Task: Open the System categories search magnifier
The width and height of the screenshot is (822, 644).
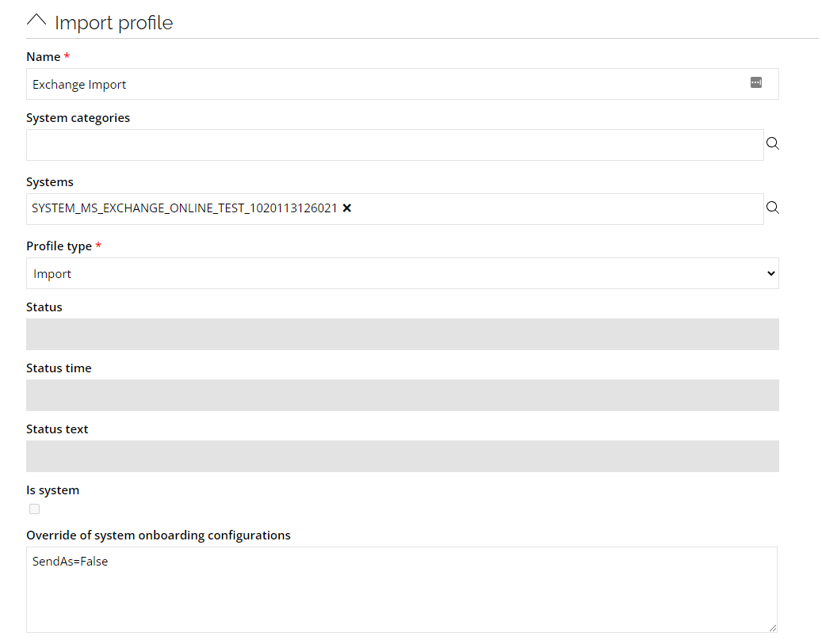Action: 772,143
